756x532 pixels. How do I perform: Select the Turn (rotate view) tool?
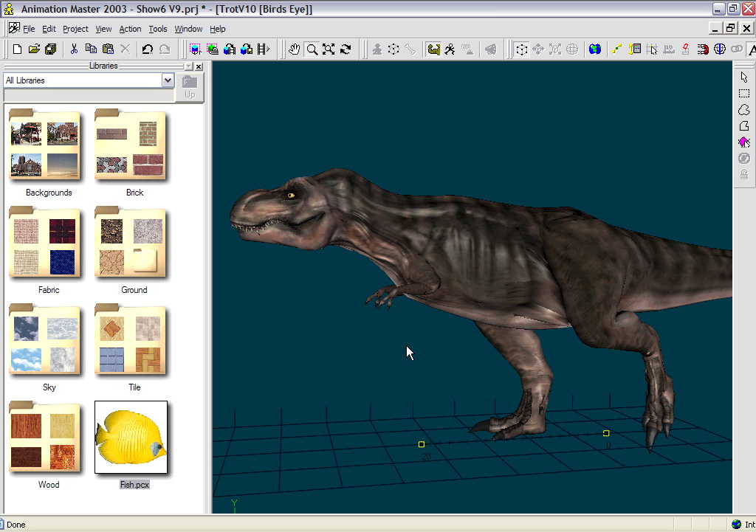346,49
